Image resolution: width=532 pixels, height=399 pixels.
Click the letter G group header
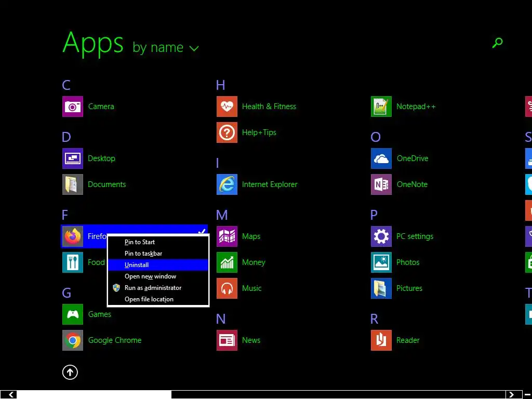tap(66, 293)
